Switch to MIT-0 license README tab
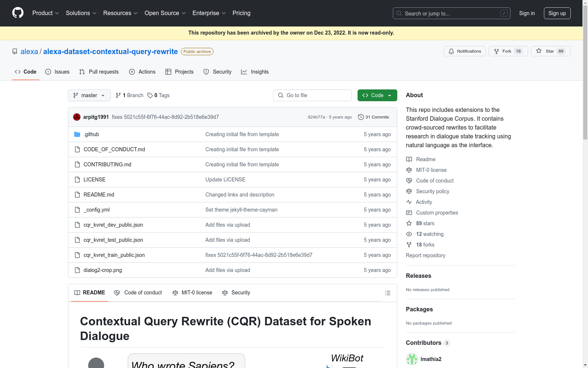588x368 pixels. coord(192,293)
